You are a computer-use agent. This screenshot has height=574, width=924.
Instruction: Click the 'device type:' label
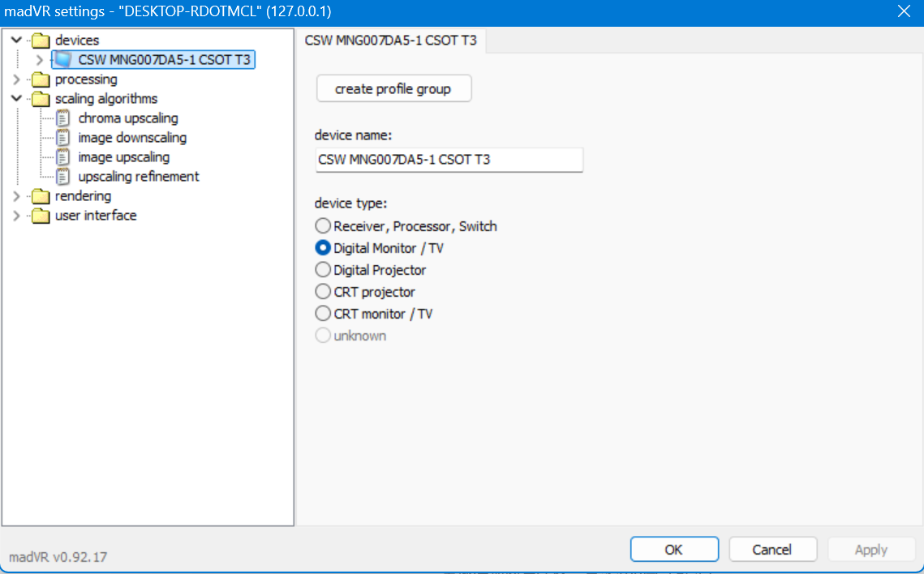point(350,203)
